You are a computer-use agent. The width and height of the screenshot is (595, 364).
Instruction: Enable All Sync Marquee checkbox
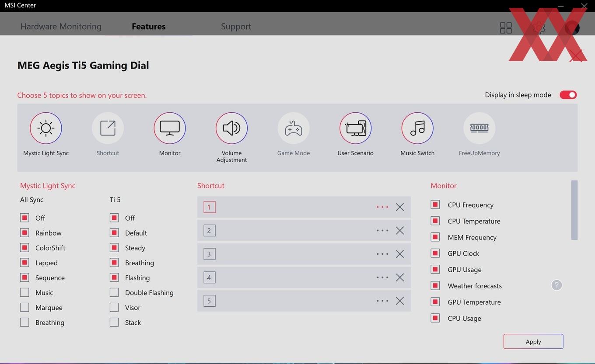[x=24, y=307]
